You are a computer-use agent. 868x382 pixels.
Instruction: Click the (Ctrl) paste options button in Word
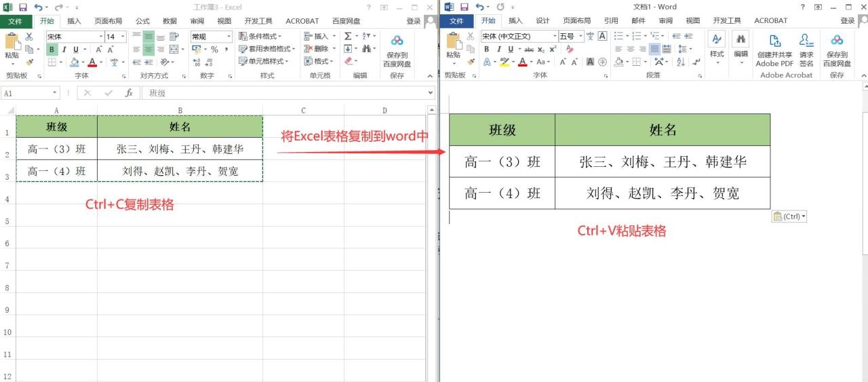(x=789, y=216)
